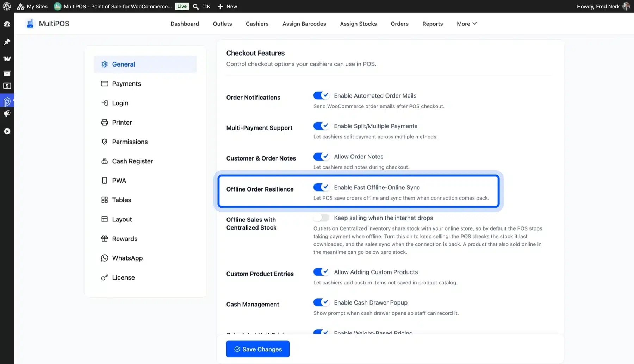
Task: Toggle Allow Order Notes switch
Action: point(321,156)
